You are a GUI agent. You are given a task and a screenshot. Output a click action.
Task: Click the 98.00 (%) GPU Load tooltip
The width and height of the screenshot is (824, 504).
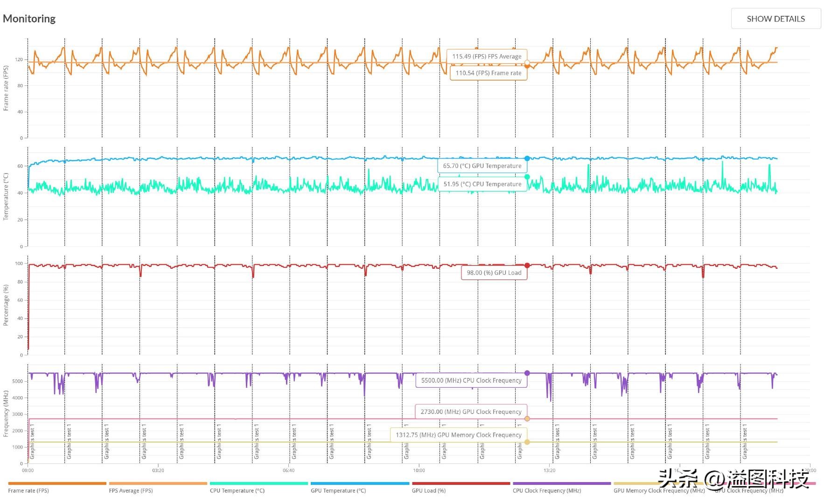[x=494, y=273]
